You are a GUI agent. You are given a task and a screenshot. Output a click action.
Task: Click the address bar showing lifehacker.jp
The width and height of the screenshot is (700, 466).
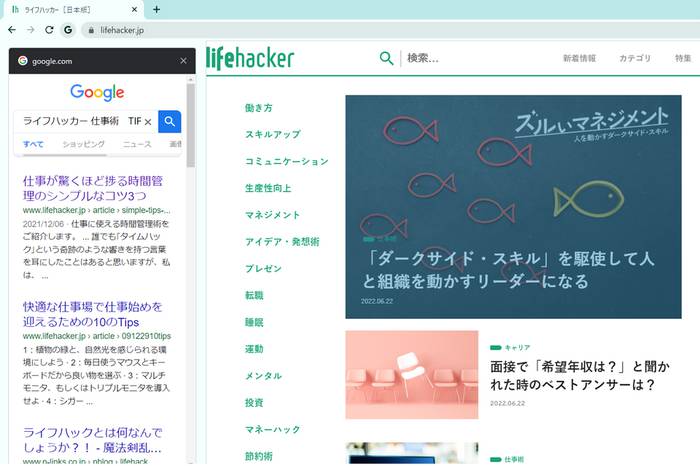tap(388, 30)
